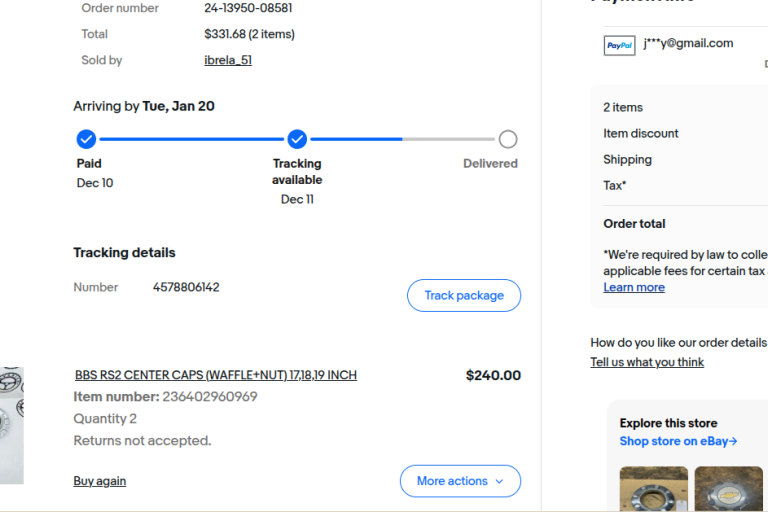Open seller ibrela_51 profile link

click(x=228, y=60)
